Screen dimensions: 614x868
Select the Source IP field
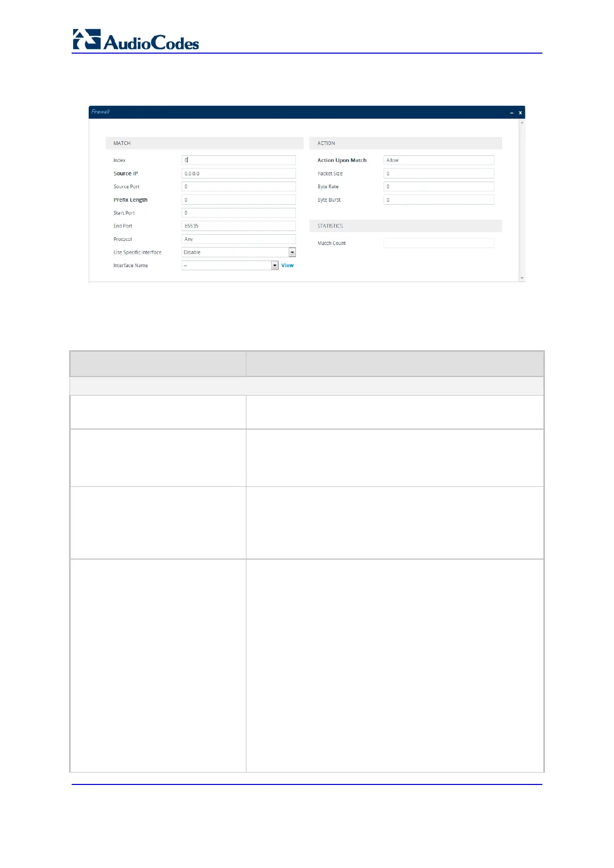point(239,173)
